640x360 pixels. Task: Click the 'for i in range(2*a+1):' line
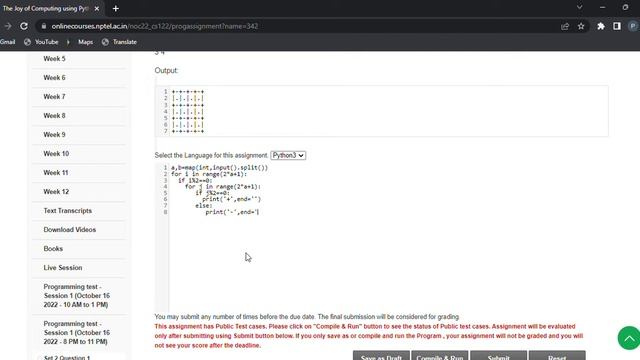click(209, 174)
